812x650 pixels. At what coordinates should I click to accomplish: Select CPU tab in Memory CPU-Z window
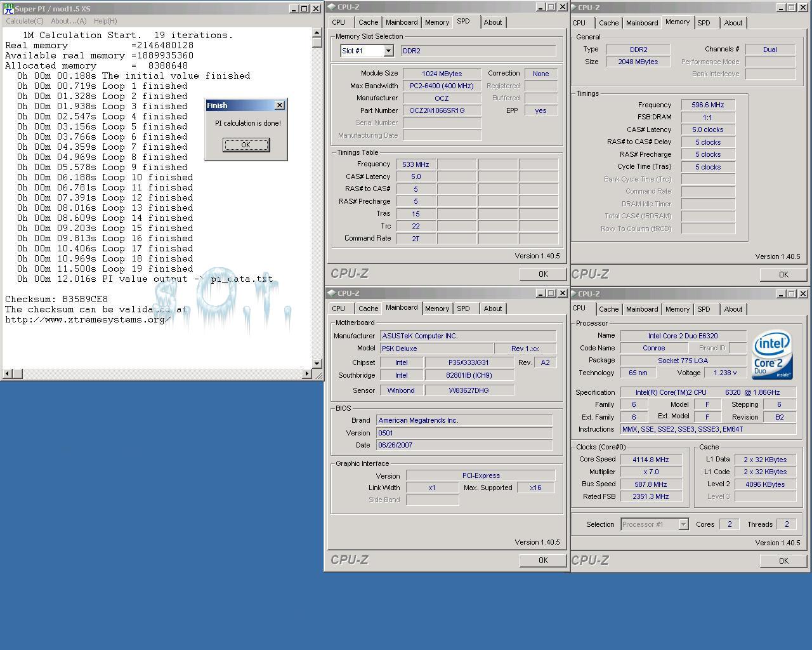click(579, 23)
